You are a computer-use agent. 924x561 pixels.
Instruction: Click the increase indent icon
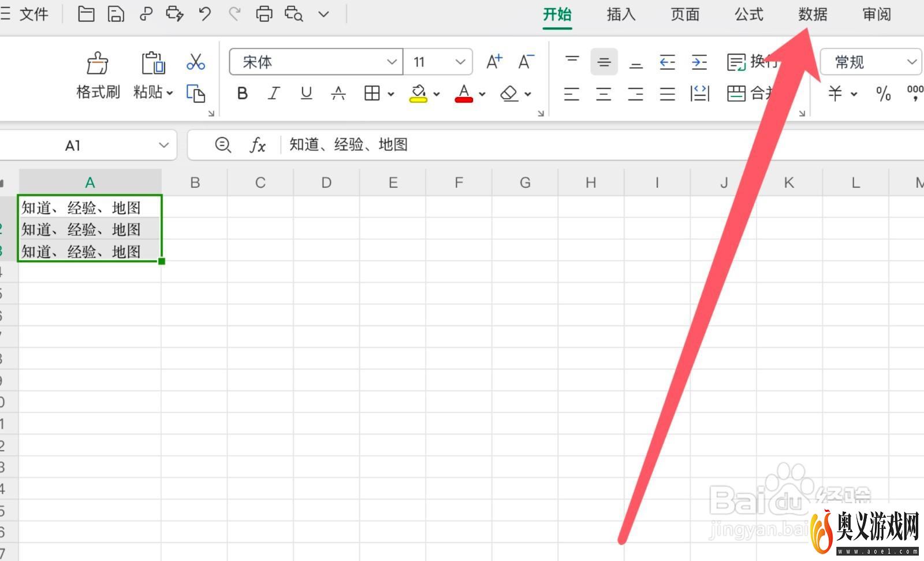click(x=699, y=62)
